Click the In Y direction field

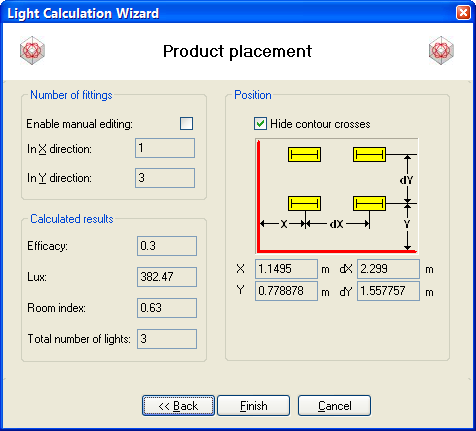tap(165, 178)
